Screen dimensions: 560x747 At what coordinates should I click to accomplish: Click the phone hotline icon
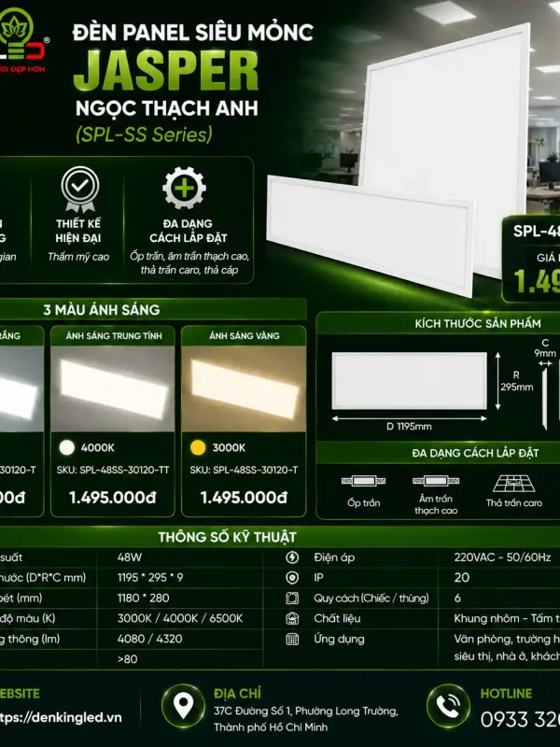pos(448,706)
